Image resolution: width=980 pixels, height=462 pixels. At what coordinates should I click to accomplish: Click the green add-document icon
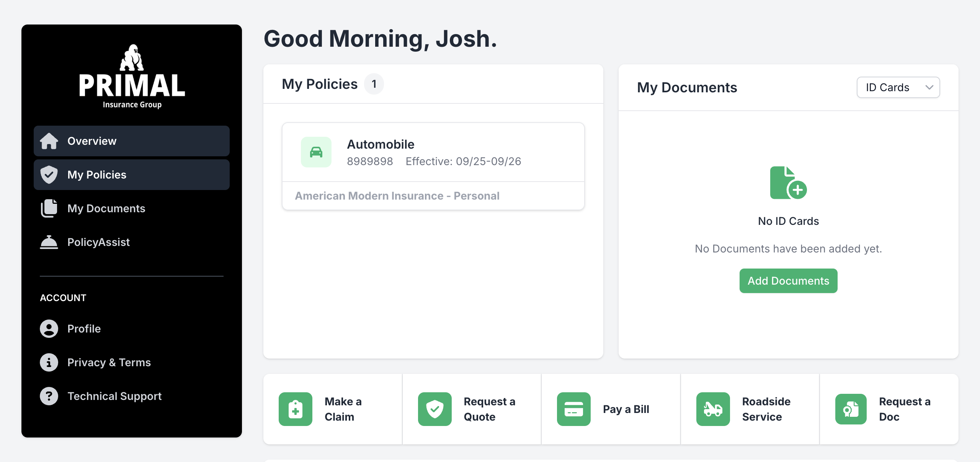coord(788,183)
